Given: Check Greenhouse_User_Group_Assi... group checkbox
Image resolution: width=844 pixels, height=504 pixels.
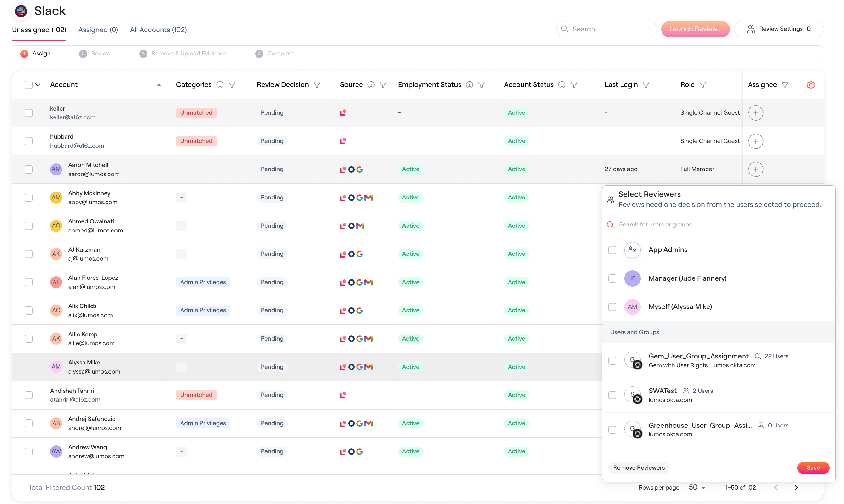Looking at the screenshot, I should 612,430.
